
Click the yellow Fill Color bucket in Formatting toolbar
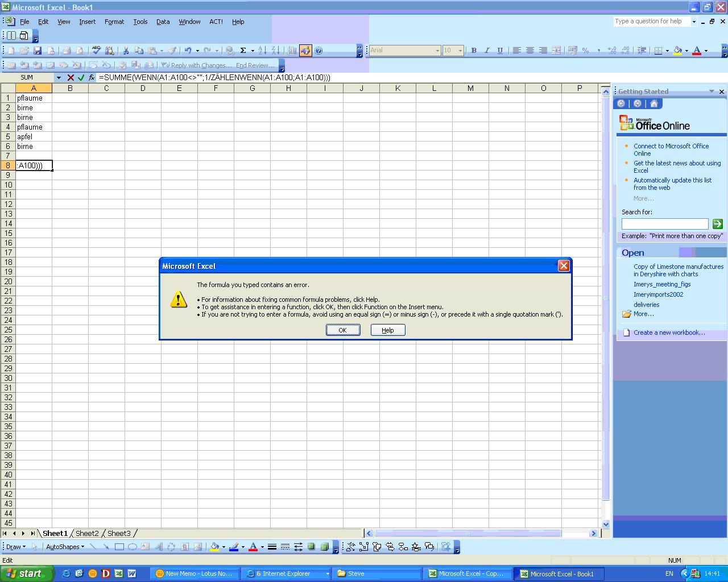coord(677,51)
